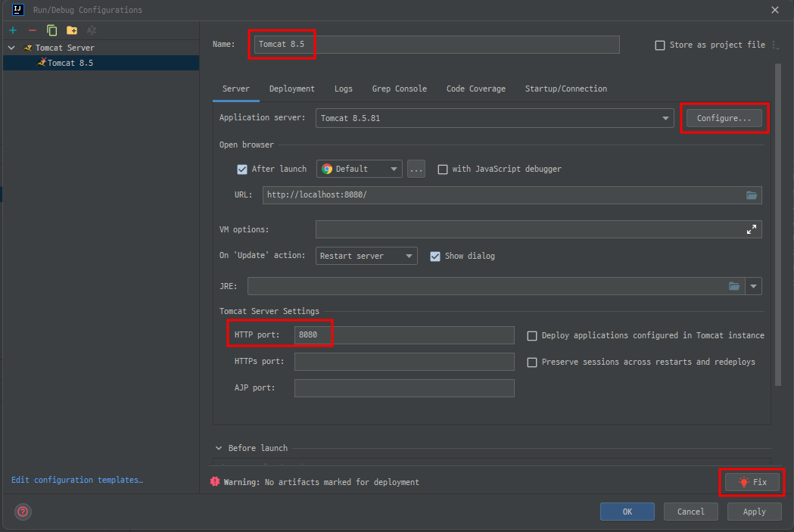This screenshot has height=532, width=794.
Task: Uncheck Show dialog checkbox
Action: [435, 256]
